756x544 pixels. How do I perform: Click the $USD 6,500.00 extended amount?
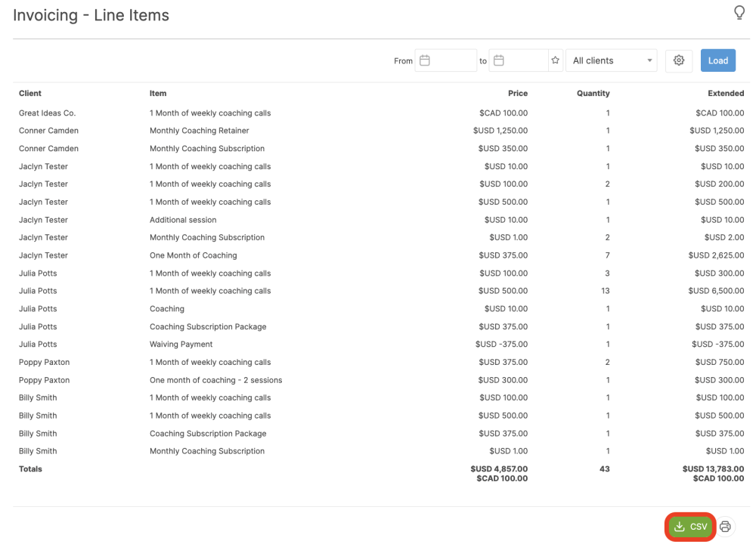(716, 291)
